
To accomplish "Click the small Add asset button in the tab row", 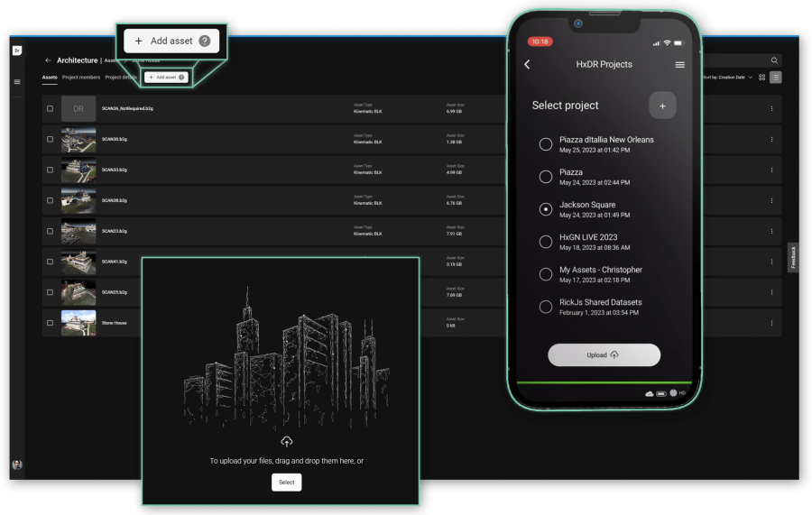I will (166, 78).
